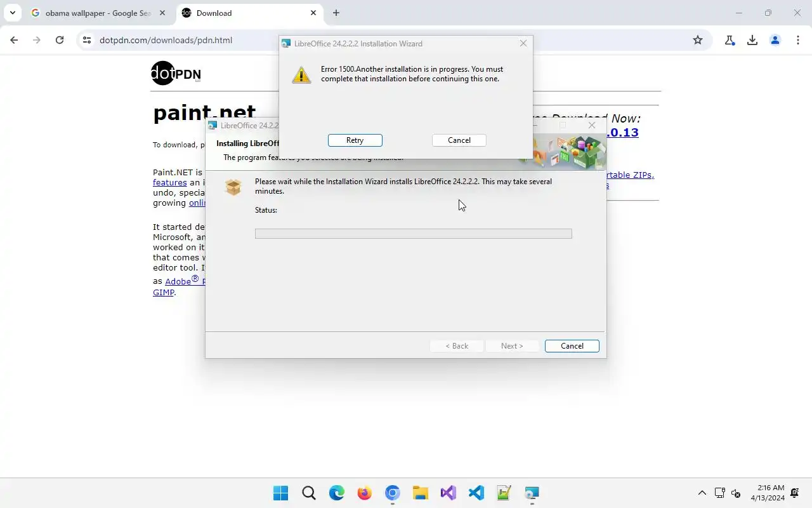Launch Firefox from the taskbar
The height and width of the screenshot is (508, 812).
pyautogui.click(x=364, y=493)
